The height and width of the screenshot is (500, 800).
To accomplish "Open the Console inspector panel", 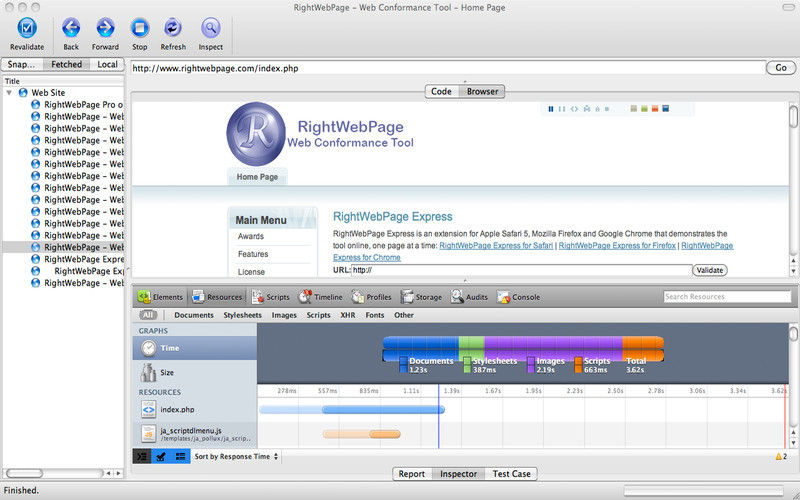I will point(518,297).
